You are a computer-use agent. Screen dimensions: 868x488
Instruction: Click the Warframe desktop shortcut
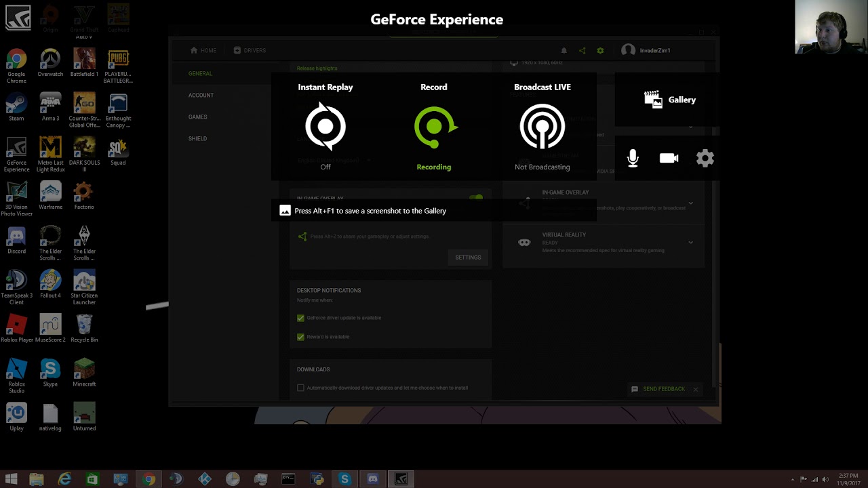click(x=50, y=196)
